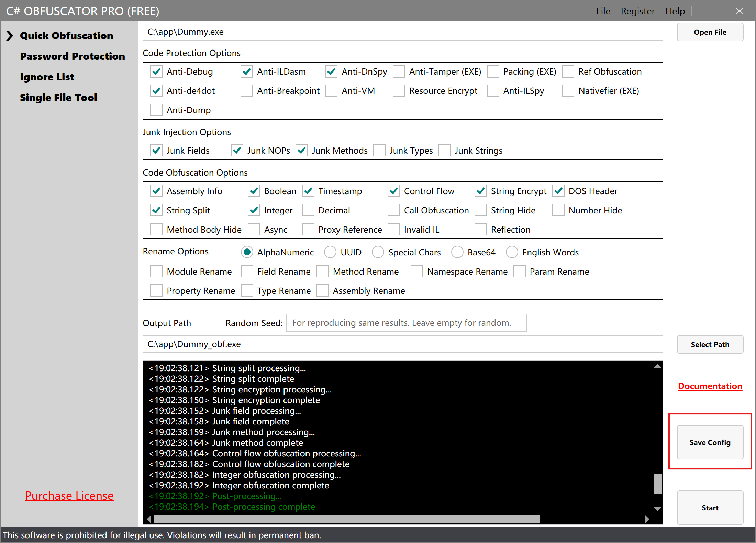Image resolution: width=756 pixels, height=543 pixels.
Task: Enable the Anti-Tamper (EXE) protection checkbox
Action: click(x=399, y=71)
